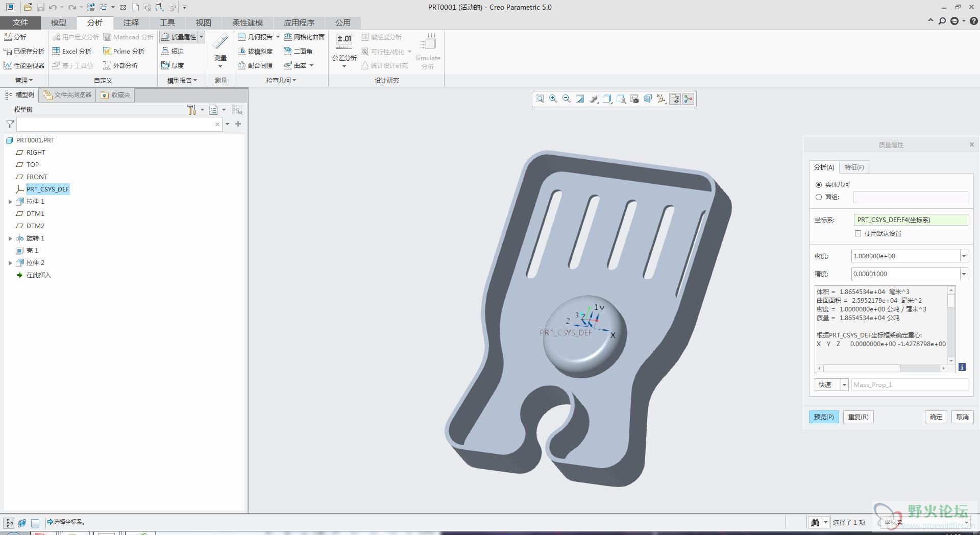
Task: Expand the 检查几何 group dropdown
Action: pyautogui.click(x=281, y=80)
